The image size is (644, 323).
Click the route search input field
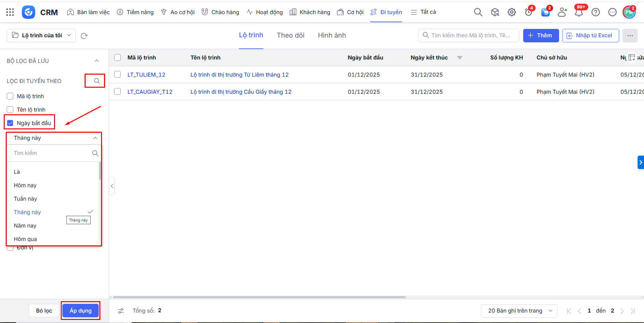(x=470, y=36)
